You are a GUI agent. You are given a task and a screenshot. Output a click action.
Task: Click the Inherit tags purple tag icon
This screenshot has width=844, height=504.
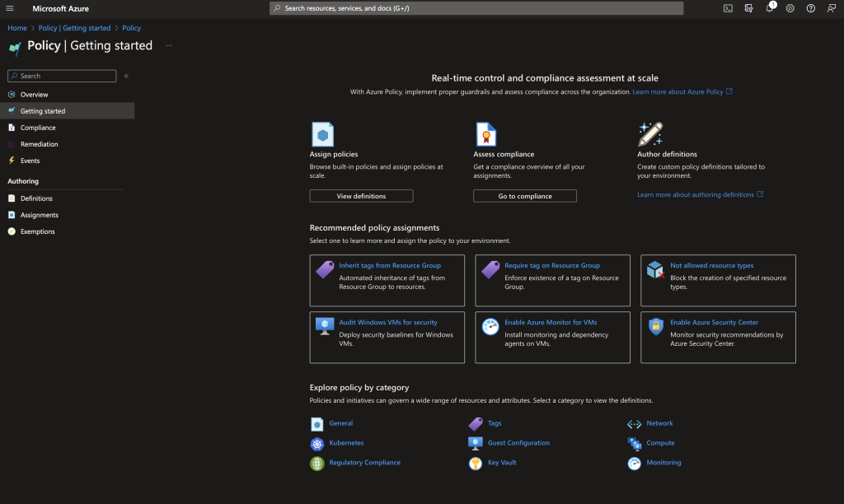coord(325,269)
